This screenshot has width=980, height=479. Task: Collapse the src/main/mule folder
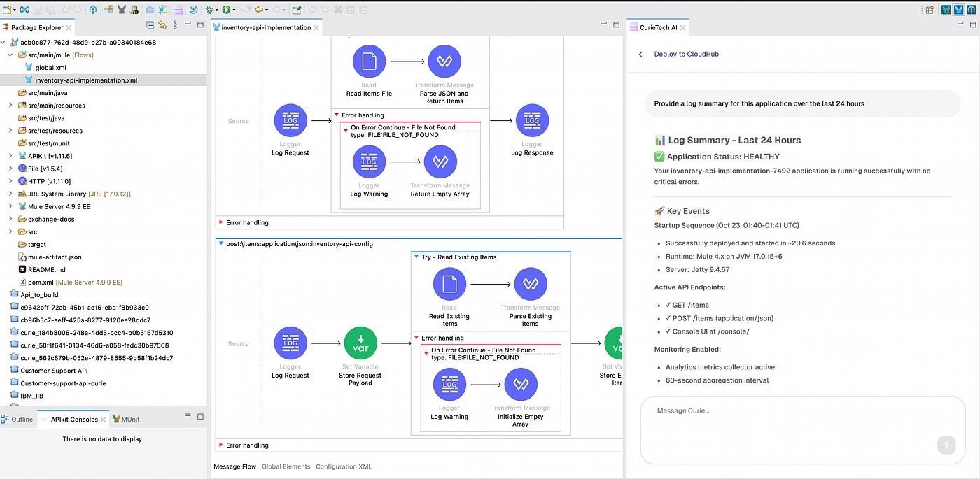pyautogui.click(x=10, y=55)
